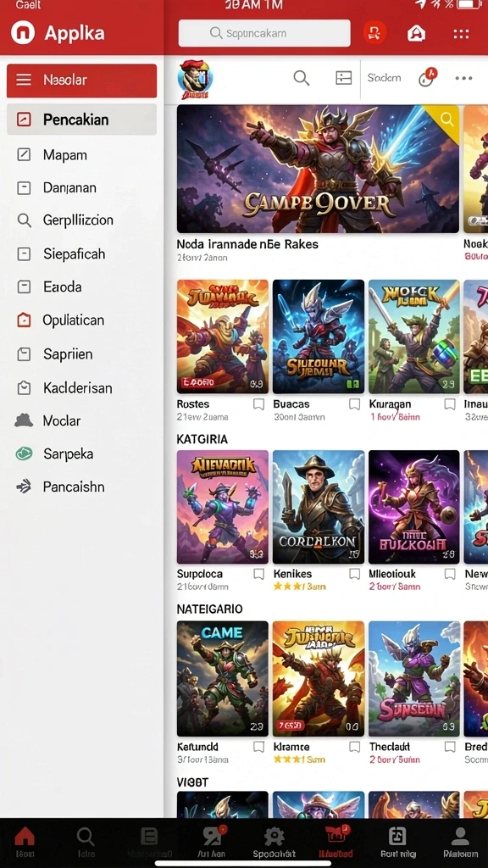Toggle bookmark next to Theclaukt
Image resolution: width=488 pixels, height=868 pixels.
coord(451,747)
